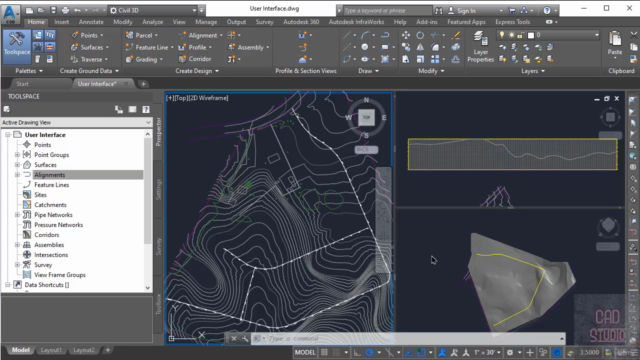Click the Undo arrow icon

[x=77, y=10]
